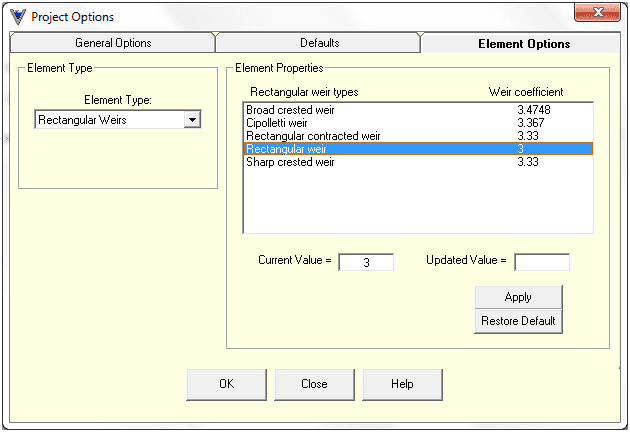
Task: Select Broad crested weir in list
Action: click(290, 110)
